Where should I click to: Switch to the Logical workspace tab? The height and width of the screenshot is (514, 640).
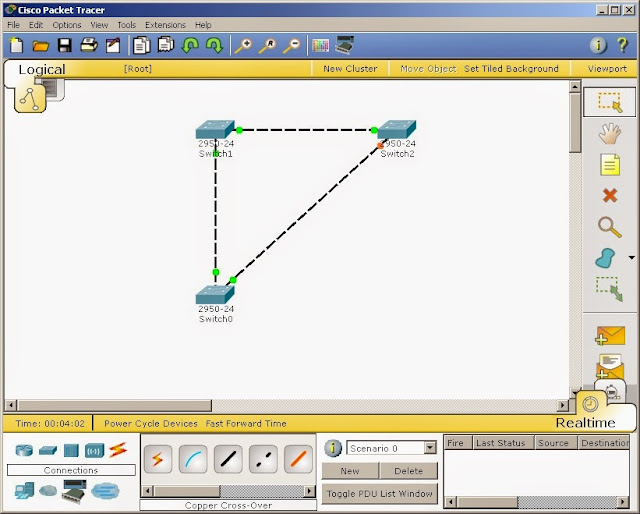pos(42,69)
